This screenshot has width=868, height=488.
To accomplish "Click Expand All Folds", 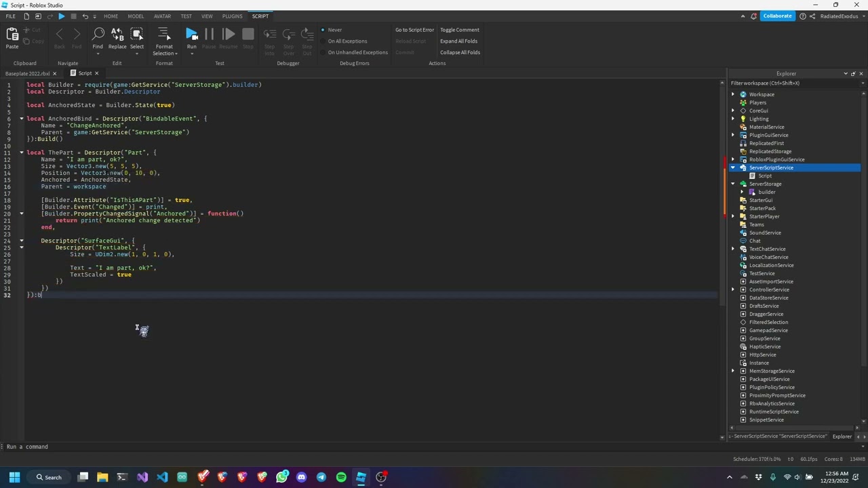I will (458, 41).
